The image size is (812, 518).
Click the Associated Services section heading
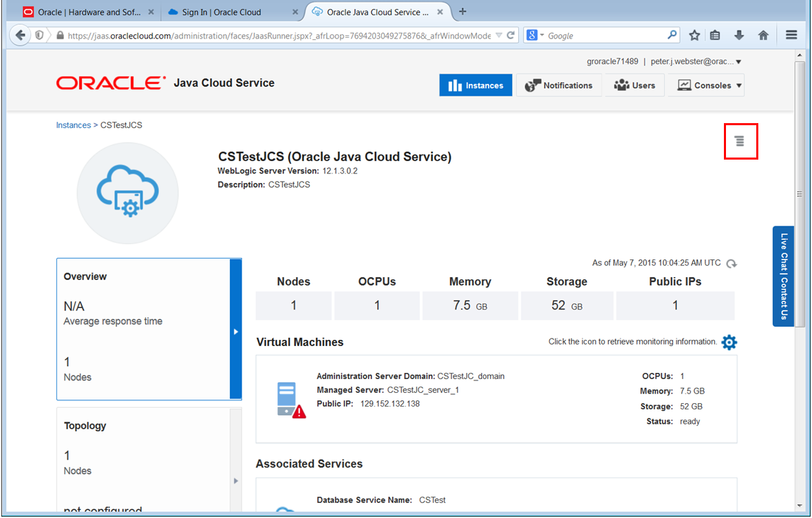[x=309, y=464]
